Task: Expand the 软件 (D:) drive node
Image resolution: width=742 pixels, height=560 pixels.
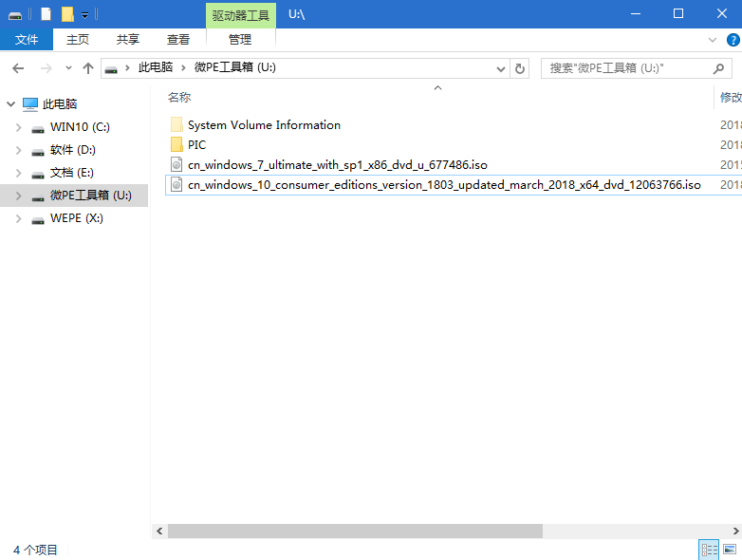Action: [18, 150]
